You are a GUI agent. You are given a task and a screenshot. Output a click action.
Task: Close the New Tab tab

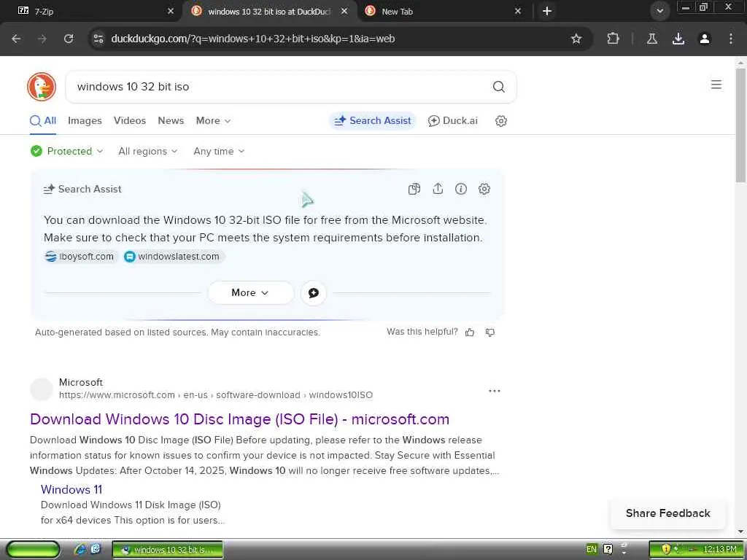point(518,11)
